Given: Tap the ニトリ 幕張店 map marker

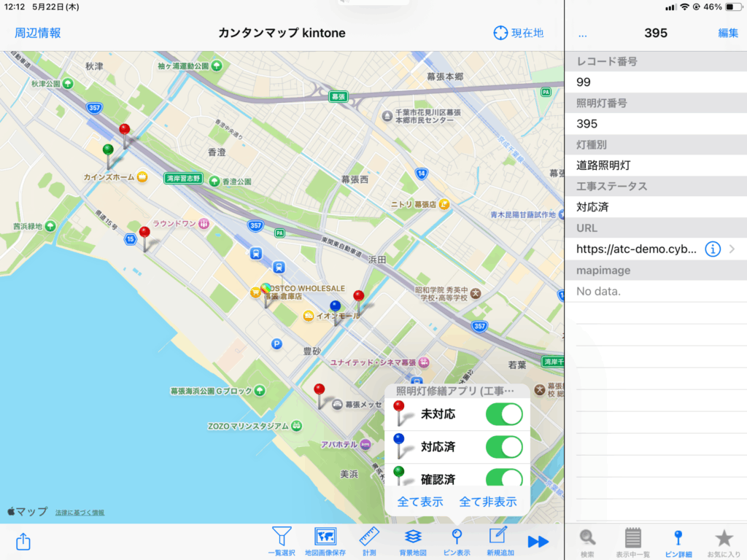Looking at the screenshot, I should point(444,204).
